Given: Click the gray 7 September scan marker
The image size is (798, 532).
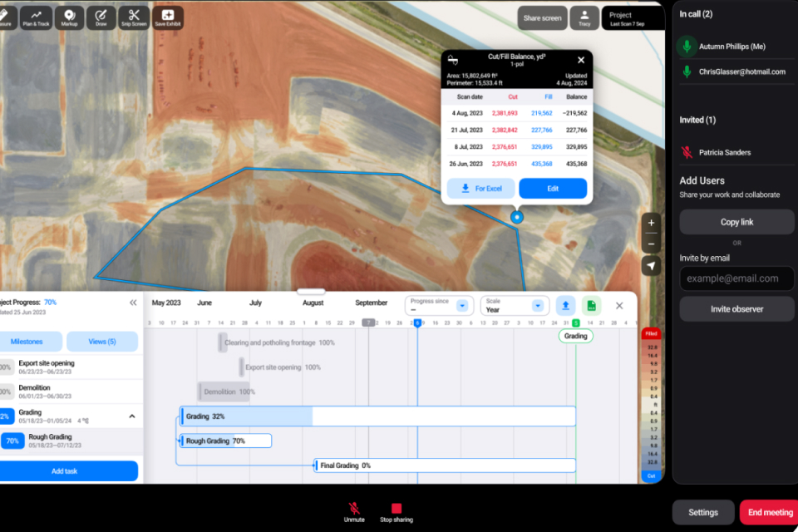Looking at the screenshot, I should point(368,323).
